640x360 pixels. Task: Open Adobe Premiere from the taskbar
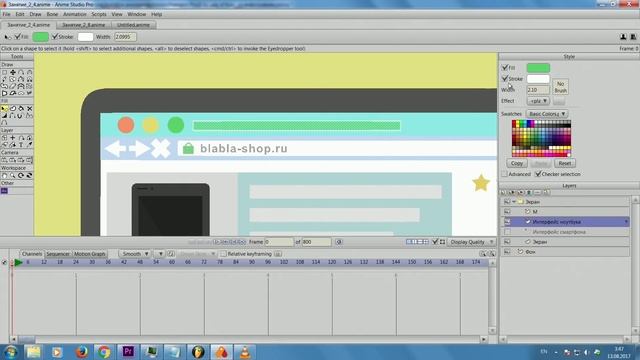[x=128, y=352]
